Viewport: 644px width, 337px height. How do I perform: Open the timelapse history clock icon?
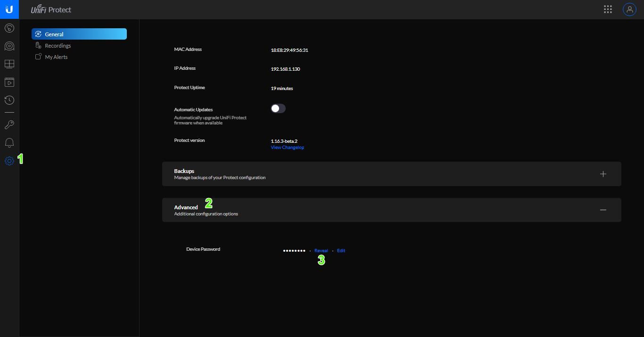(9, 100)
